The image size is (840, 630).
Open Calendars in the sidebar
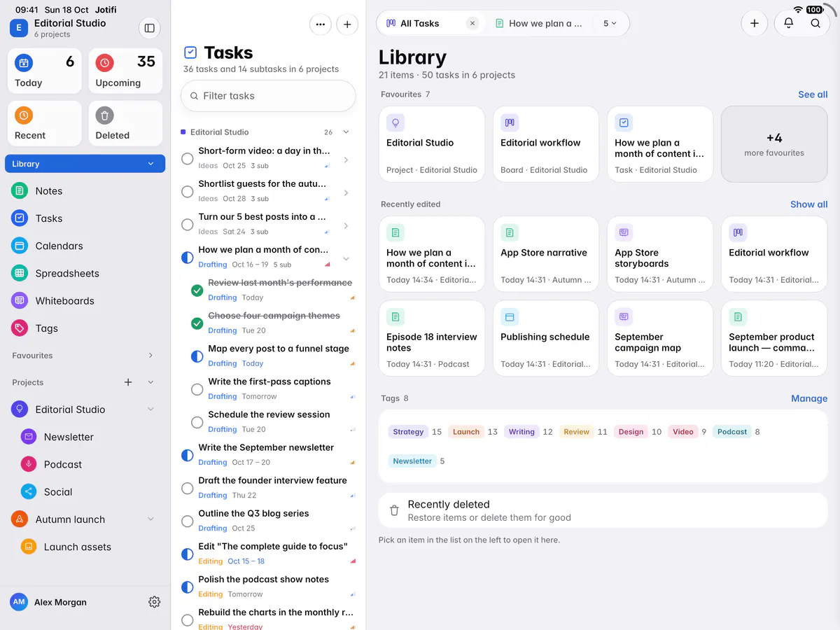point(85,246)
